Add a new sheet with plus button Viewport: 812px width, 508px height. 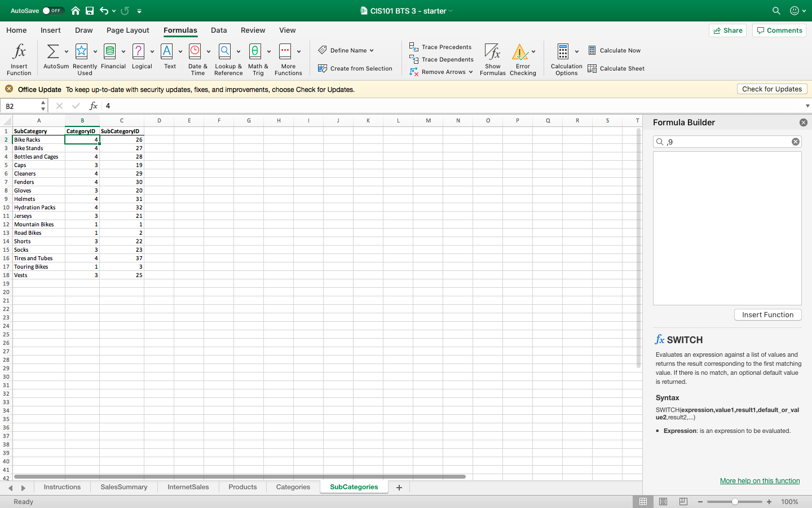(x=399, y=488)
